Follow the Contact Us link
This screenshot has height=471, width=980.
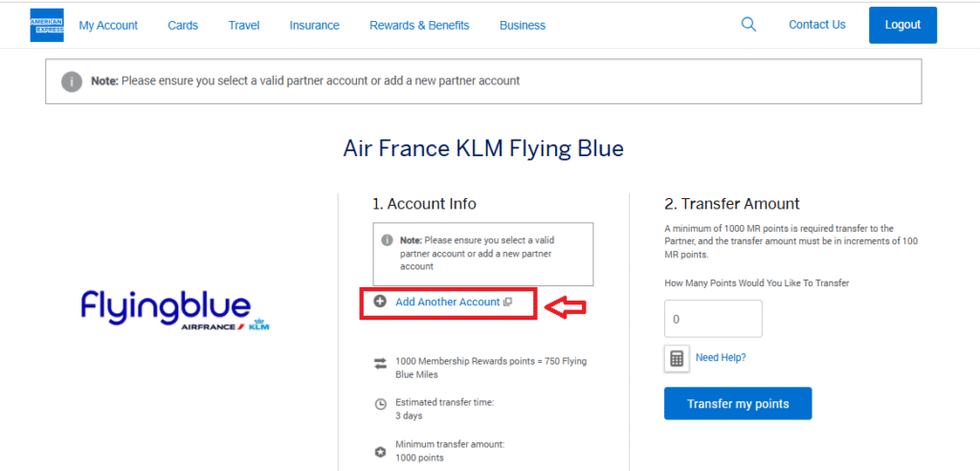click(816, 25)
